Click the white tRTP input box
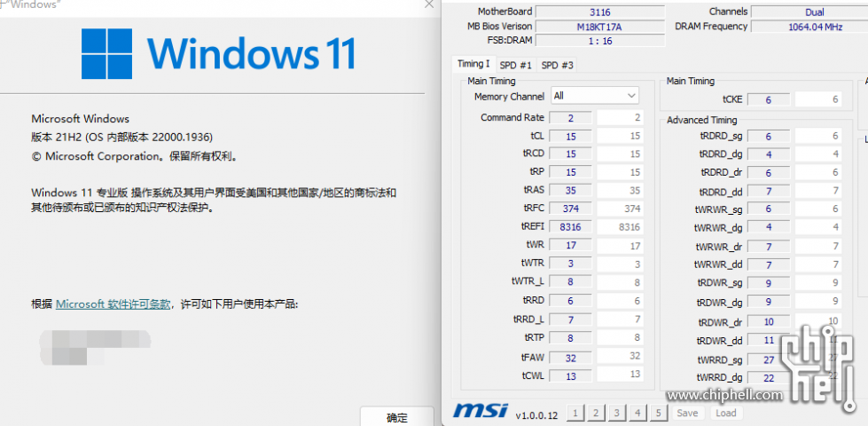The image size is (868, 426). pos(620,338)
